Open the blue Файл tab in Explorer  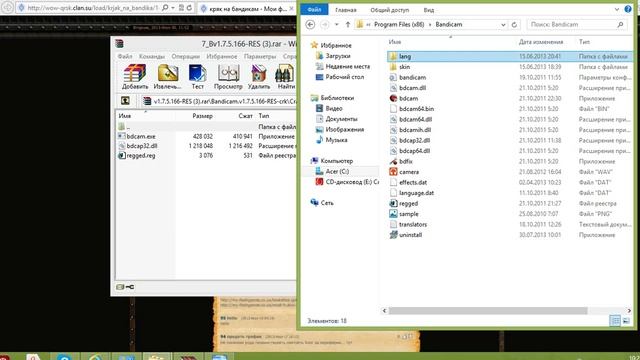click(x=314, y=10)
